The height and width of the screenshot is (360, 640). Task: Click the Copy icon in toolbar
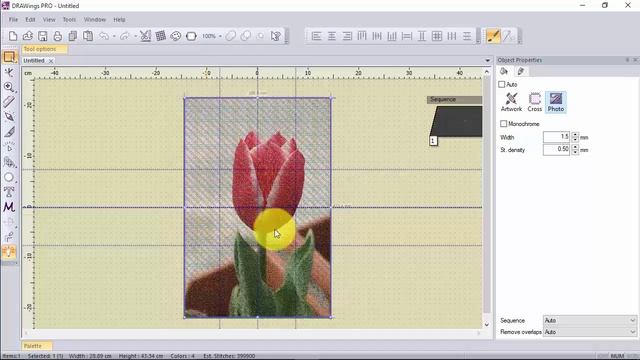[x=73, y=36]
